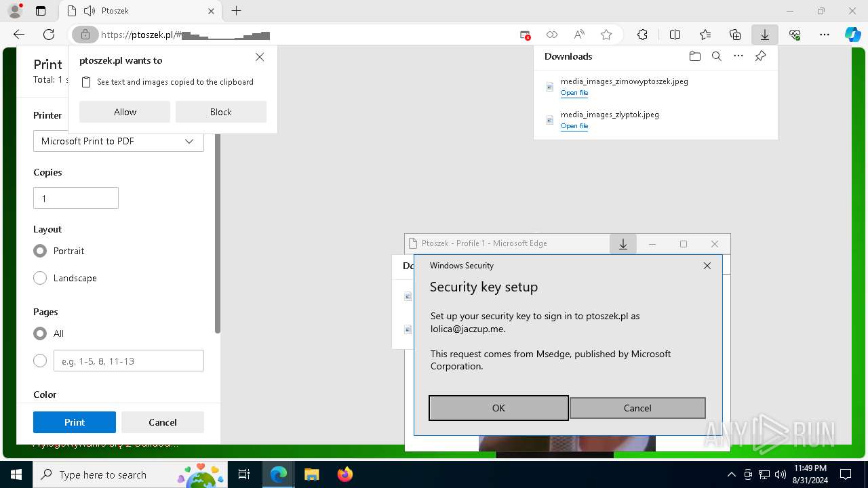Switch to the Ptoszek tab
This screenshot has height=488, width=868.
[140, 11]
